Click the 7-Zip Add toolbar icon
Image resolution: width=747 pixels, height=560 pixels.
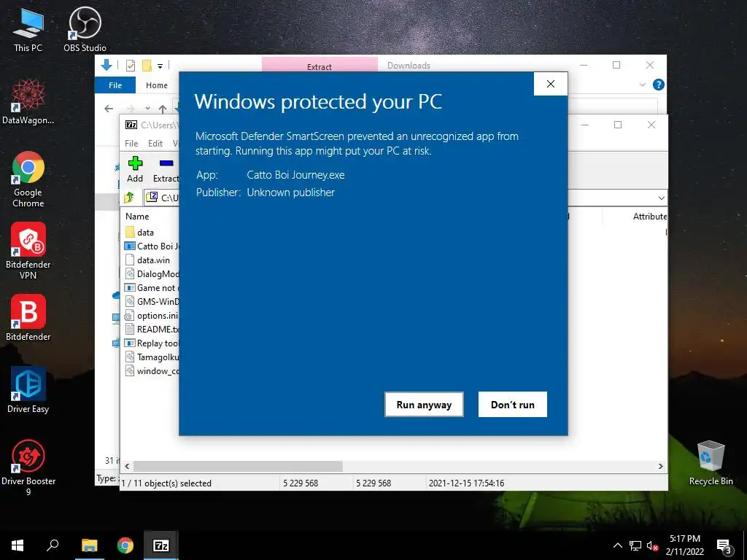pos(135,169)
